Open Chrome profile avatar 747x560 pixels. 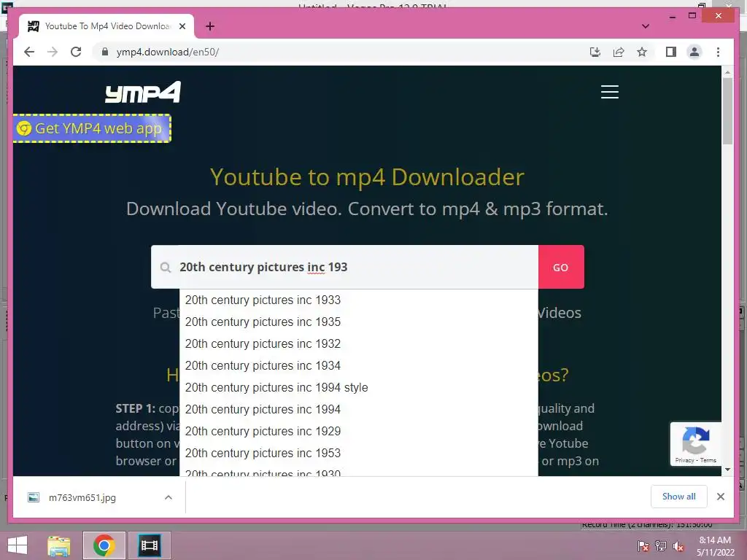tap(694, 52)
